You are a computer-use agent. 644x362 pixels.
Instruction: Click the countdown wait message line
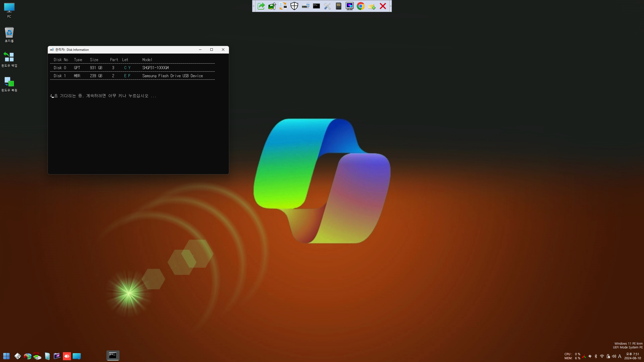tap(103, 96)
